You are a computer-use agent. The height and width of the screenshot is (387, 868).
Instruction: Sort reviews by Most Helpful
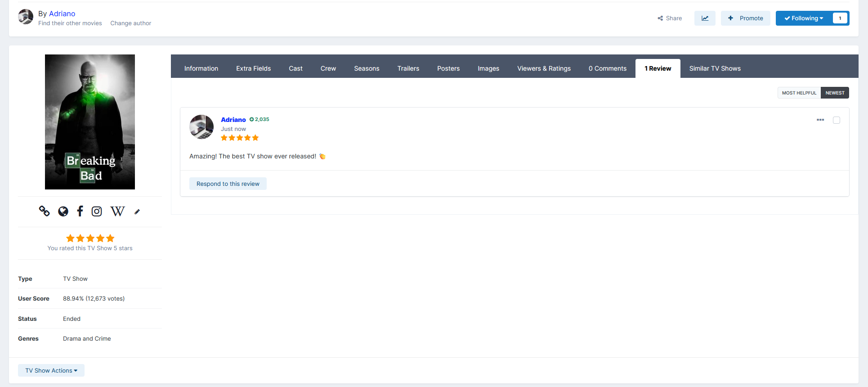click(x=799, y=93)
